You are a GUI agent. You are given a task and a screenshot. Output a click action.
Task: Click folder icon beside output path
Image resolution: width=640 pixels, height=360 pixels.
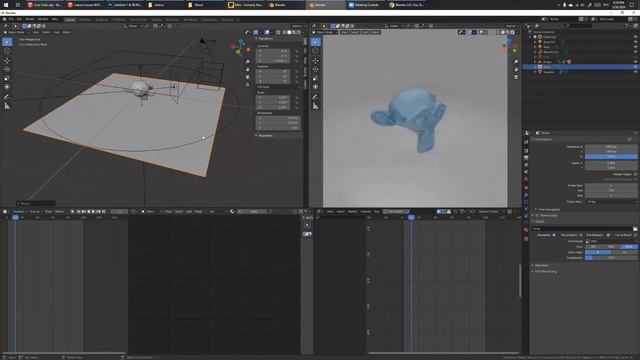pos(635,229)
